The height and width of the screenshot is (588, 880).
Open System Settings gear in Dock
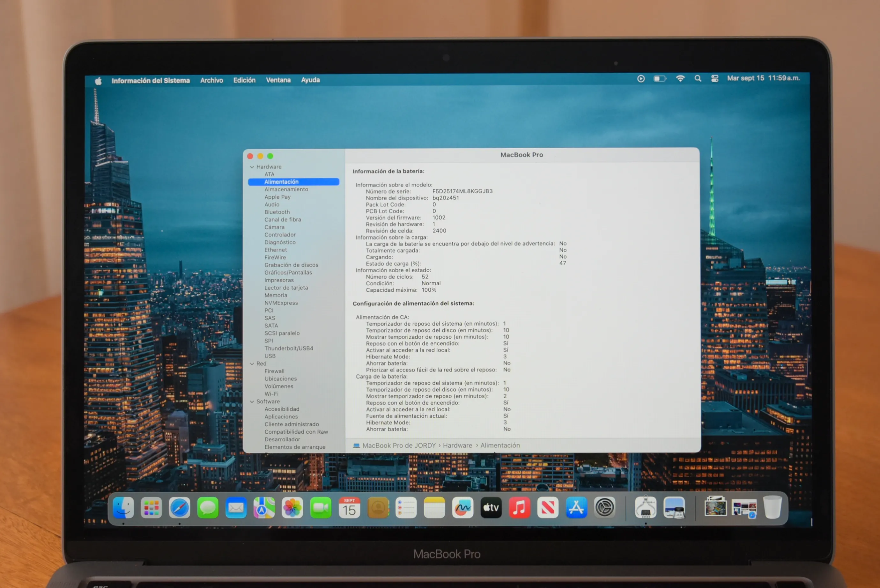605,508
